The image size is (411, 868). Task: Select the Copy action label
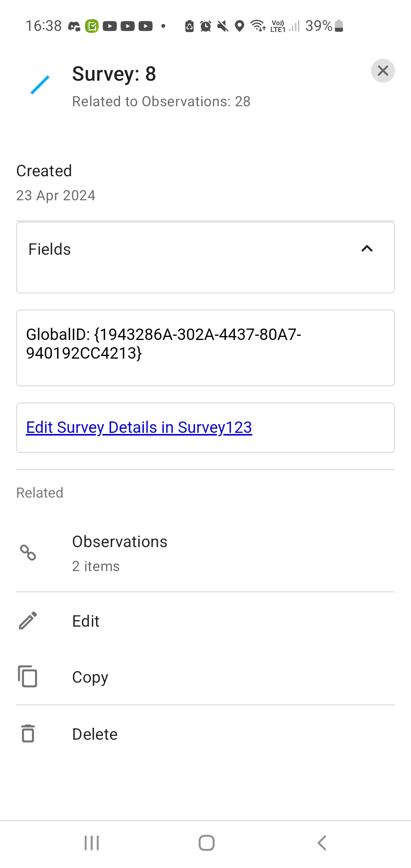[x=90, y=677]
